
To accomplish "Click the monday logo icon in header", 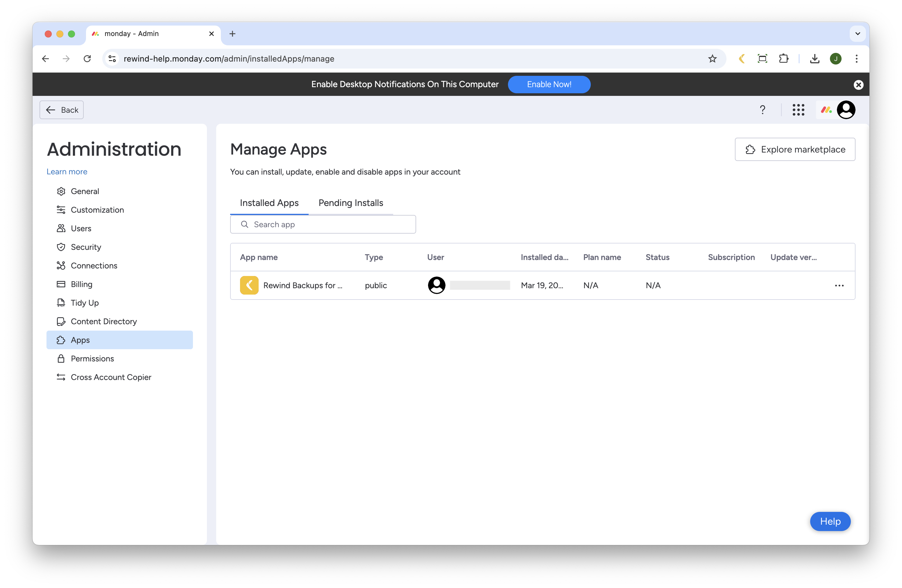I will (826, 110).
